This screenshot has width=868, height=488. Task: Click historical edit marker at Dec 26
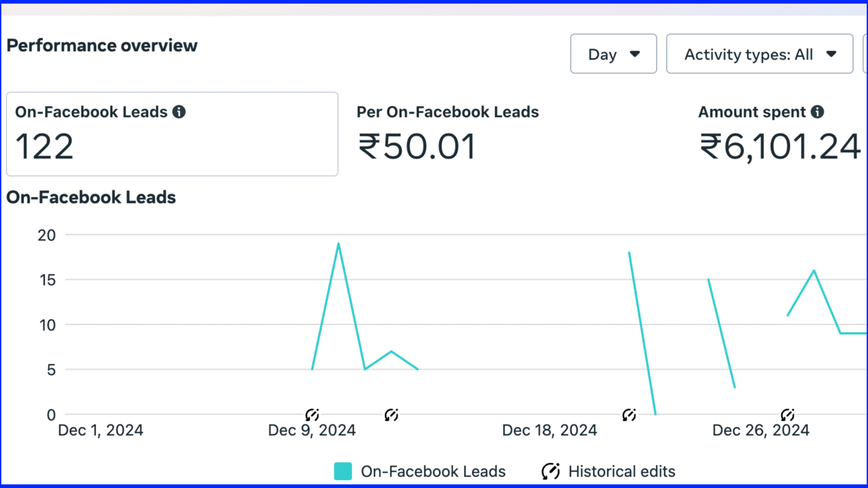click(x=787, y=414)
